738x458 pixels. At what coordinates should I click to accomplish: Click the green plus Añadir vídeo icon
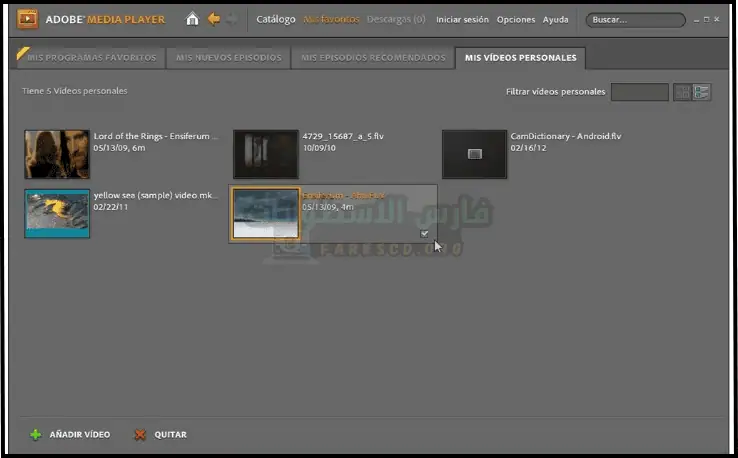(x=36, y=435)
